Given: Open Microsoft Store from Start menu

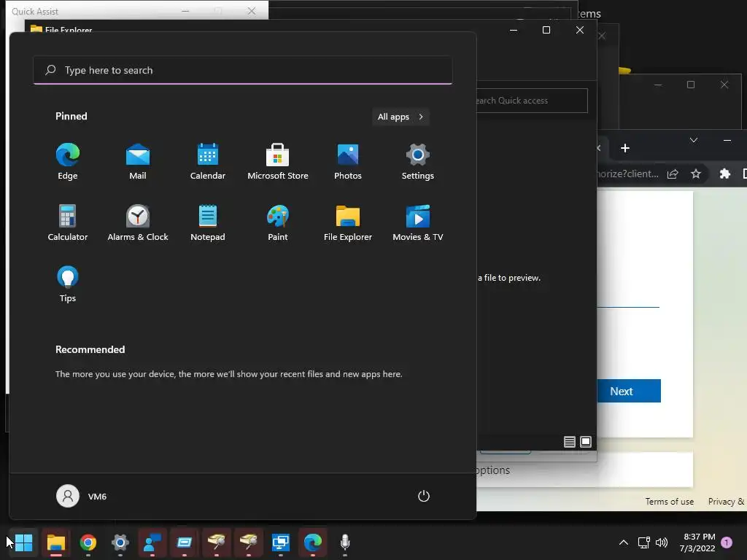Looking at the screenshot, I should 278,162.
